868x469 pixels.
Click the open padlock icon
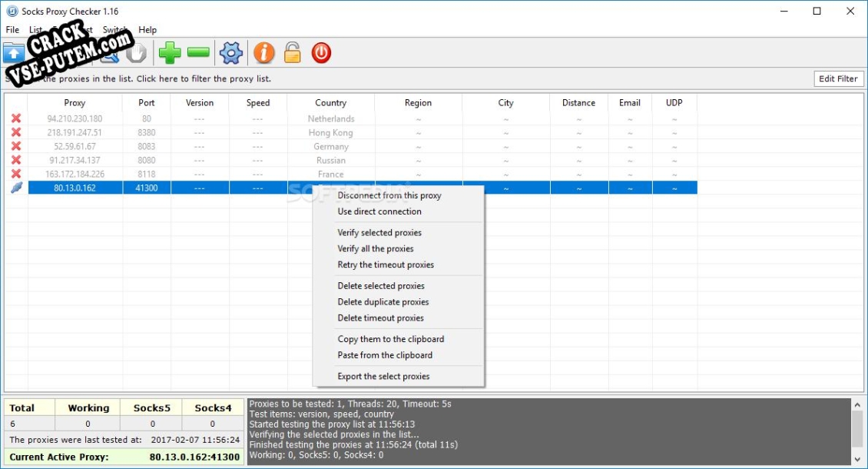(x=293, y=52)
